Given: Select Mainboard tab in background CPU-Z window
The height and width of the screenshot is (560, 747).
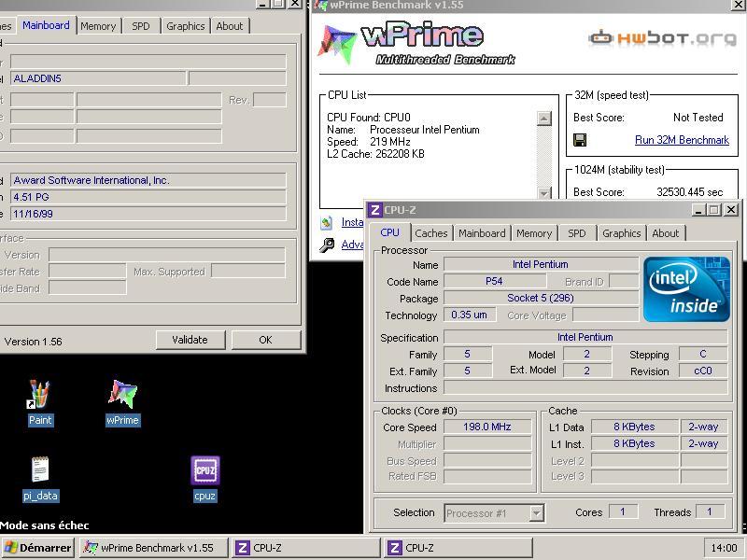Looking at the screenshot, I should coord(46,25).
